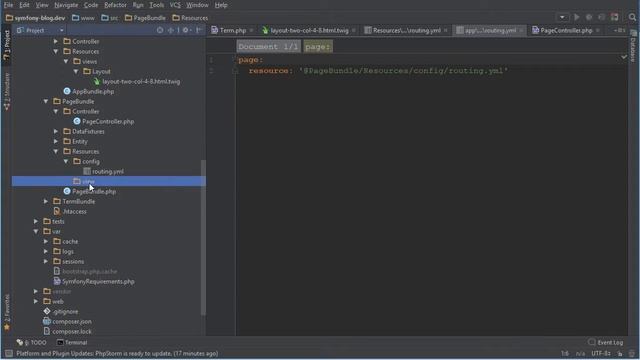Open the Event Log

(606, 342)
